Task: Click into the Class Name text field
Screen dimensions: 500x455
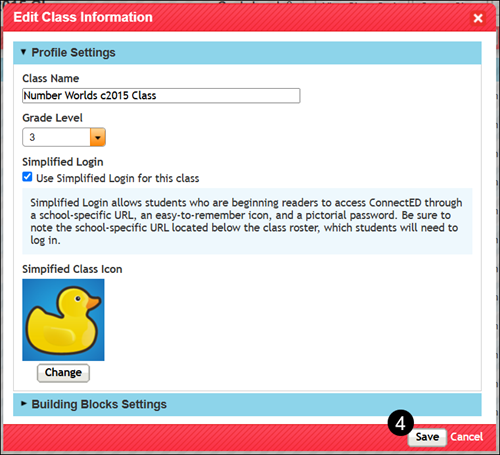Action: coord(161,96)
